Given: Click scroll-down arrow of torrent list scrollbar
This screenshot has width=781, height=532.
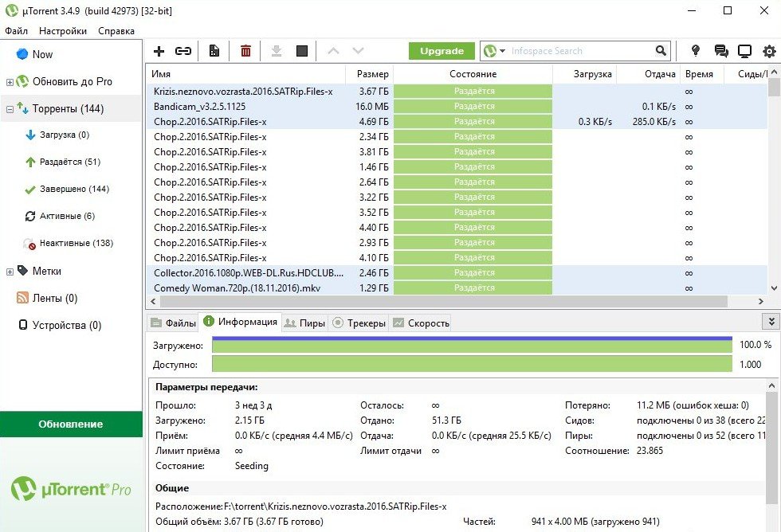Looking at the screenshot, I should [x=774, y=288].
